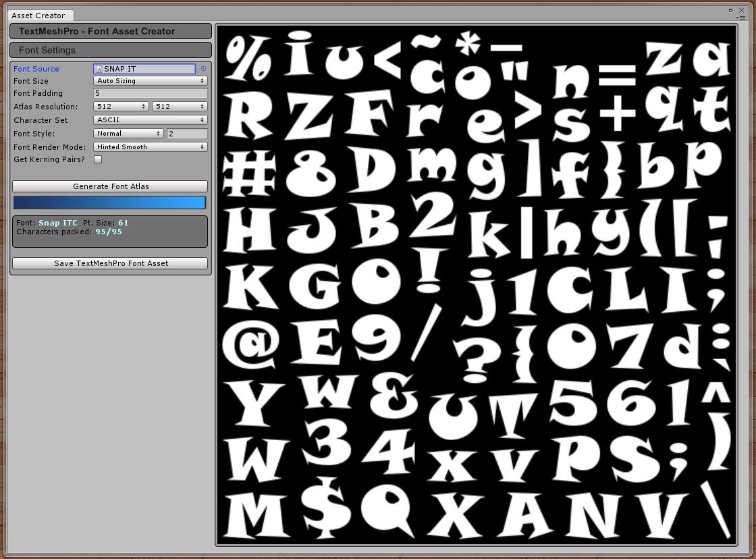Change Character Set from ASCII
Viewport: 756px width, 559px height.
click(x=149, y=119)
